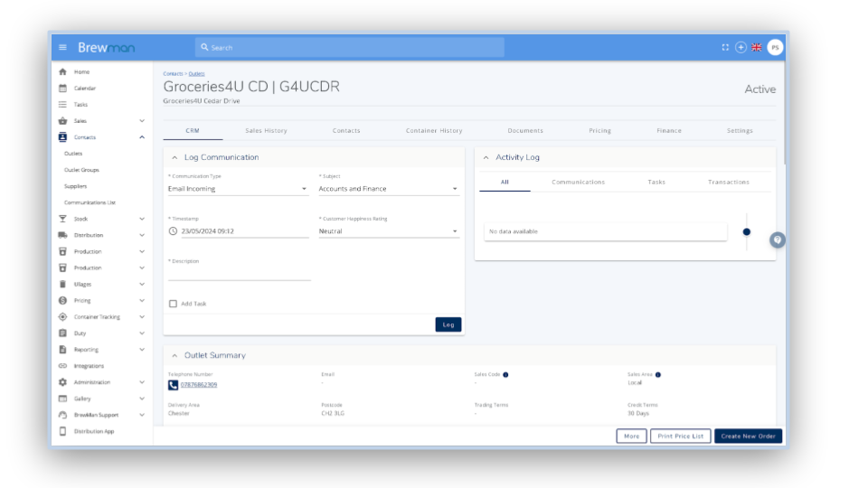Open Integrations from the sidebar
Screen dimensions: 868x488
(90, 366)
